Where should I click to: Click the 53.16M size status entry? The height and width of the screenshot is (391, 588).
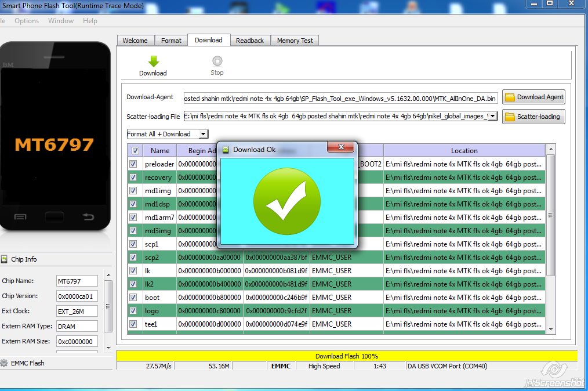coord(219,366)
